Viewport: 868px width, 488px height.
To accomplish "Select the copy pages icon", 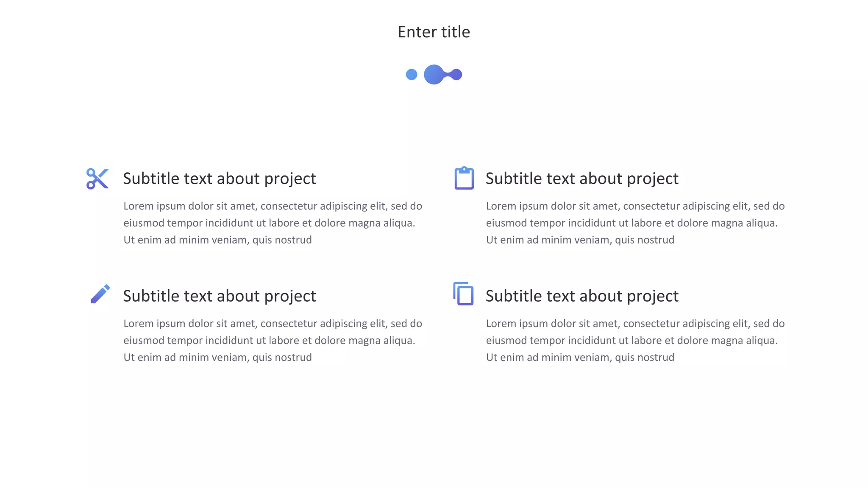I will (463, 293).
